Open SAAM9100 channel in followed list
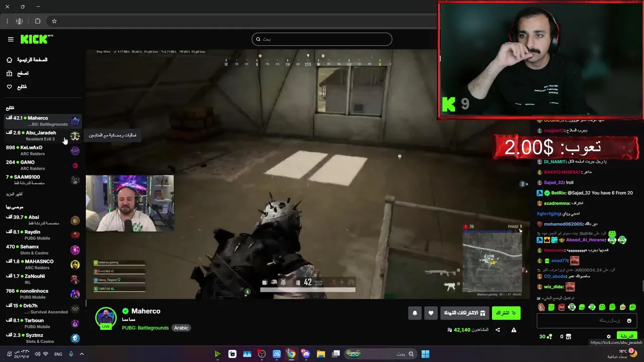The height and width of the screenshot is (362, 644). 43,179
